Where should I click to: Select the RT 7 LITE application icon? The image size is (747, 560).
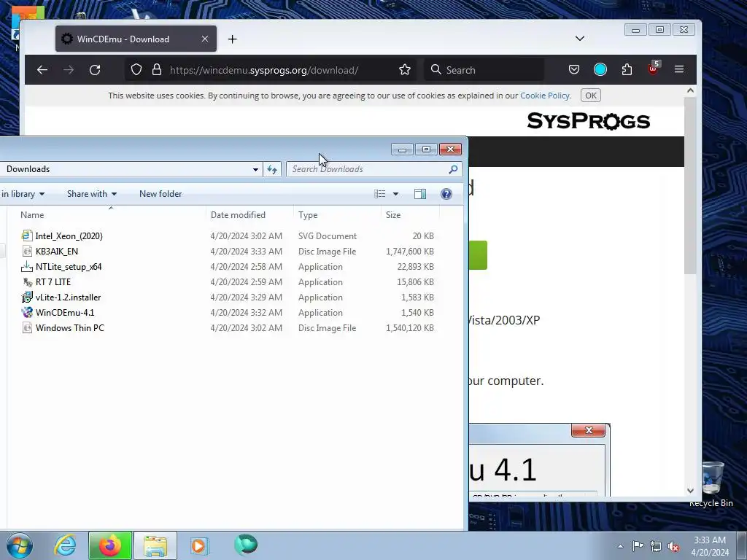(27, 282)
